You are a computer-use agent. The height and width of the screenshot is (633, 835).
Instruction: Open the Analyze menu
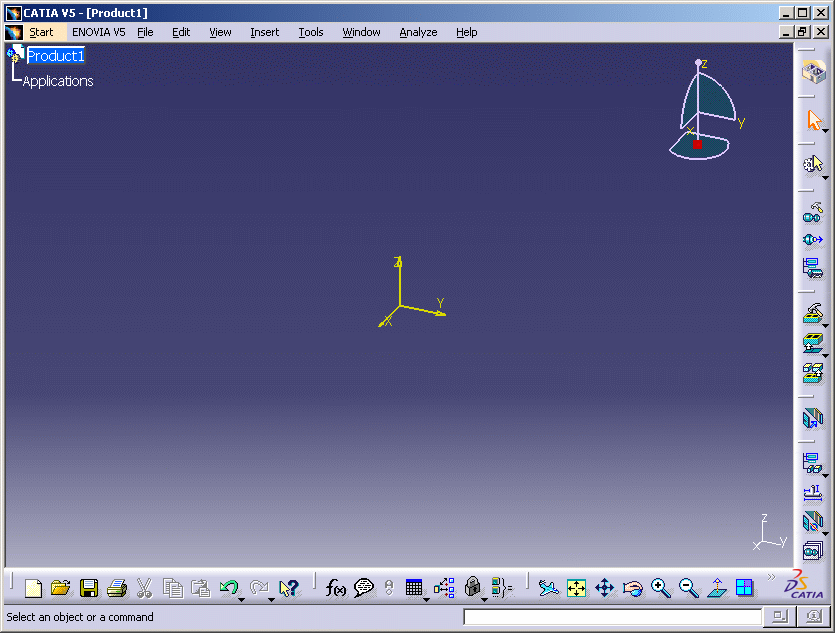(x=418, y=32)
